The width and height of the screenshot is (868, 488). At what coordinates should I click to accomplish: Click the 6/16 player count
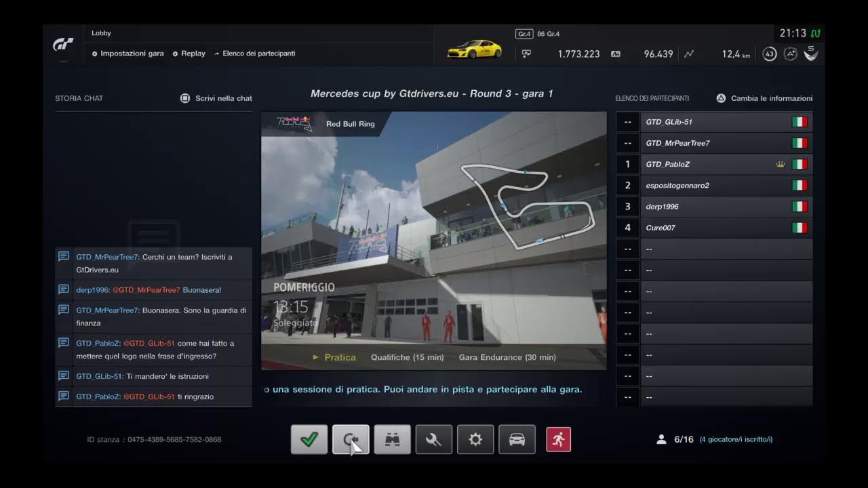[x=684, y=439]
